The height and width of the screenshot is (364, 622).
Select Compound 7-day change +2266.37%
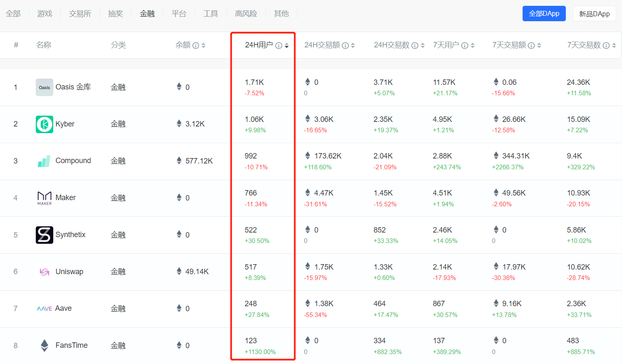coord(508,167)
